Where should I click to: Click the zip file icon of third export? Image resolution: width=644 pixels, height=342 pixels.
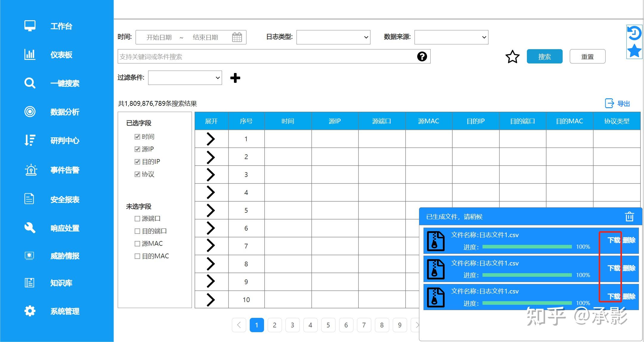pyautogui.click(x=436, y=297)
